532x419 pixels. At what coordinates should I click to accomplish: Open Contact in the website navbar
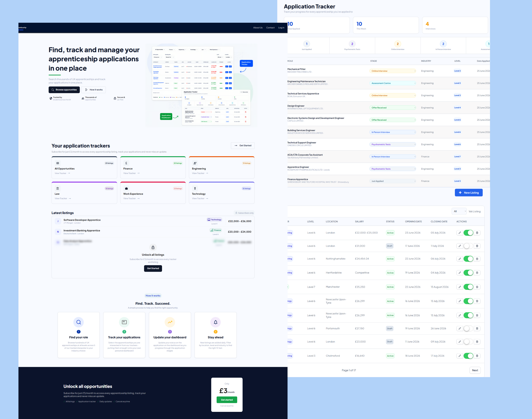(271, 28)
